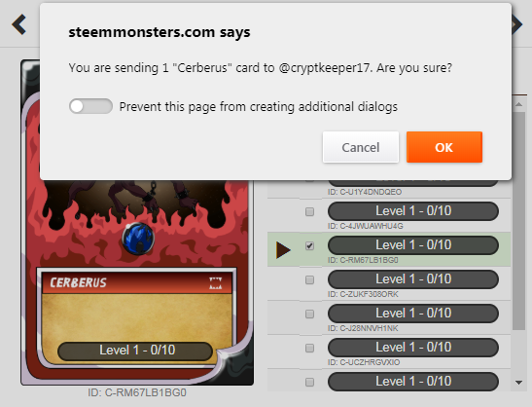Select the checkbox for card C-UCZHRGVXIO
Screen dimensions: 532x407
[x=309, y=349]
